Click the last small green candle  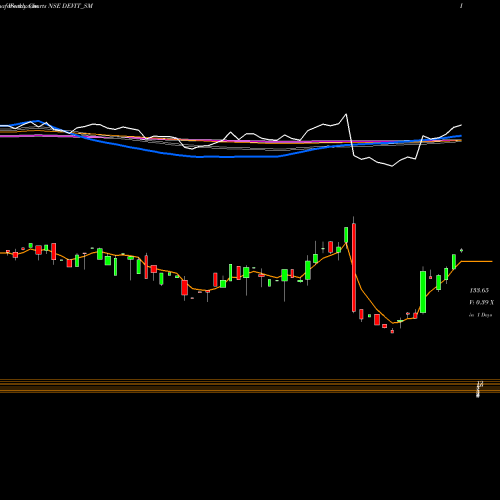tap(461, 250)
